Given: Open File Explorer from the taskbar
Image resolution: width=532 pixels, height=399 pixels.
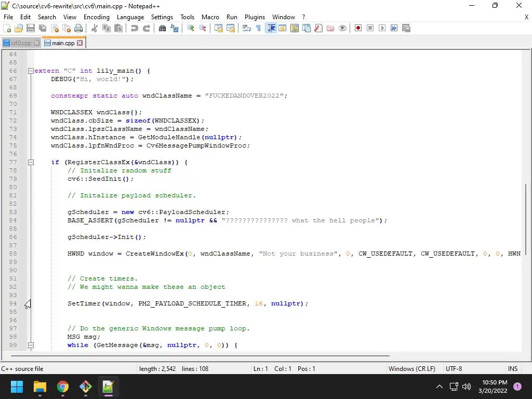Looking at the screenshot, I should coord(39,387).
